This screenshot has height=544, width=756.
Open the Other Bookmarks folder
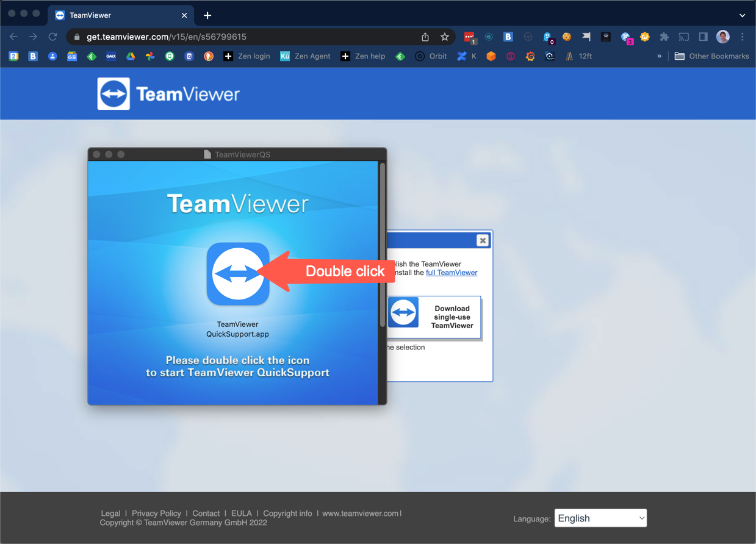[x=711, y=56]
